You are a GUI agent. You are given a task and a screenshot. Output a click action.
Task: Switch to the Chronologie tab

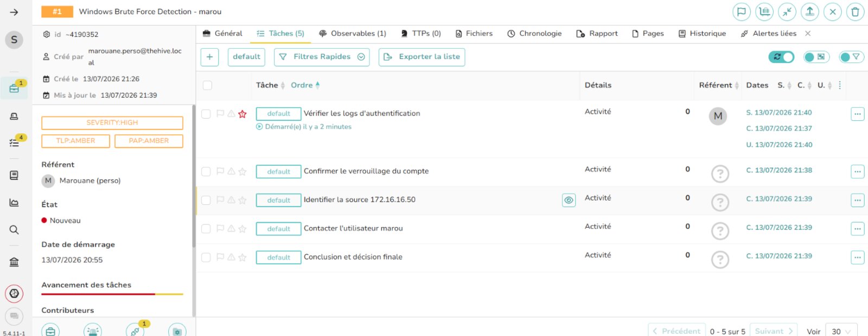point(534,34)
